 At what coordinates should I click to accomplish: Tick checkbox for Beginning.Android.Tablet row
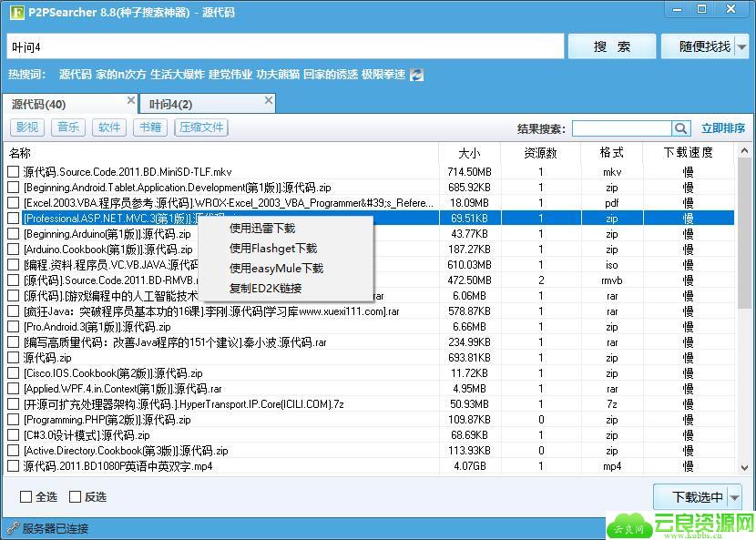pos(14,187)
